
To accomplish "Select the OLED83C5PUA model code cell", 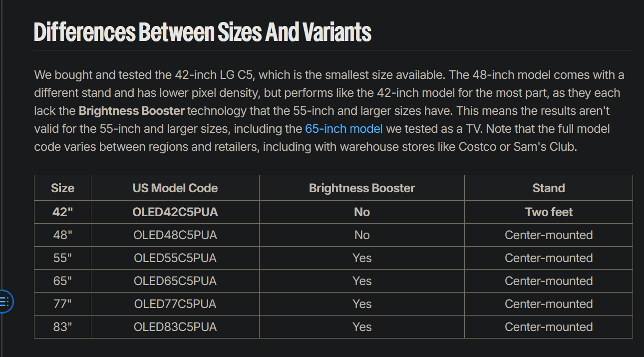I will coord(175,327).
